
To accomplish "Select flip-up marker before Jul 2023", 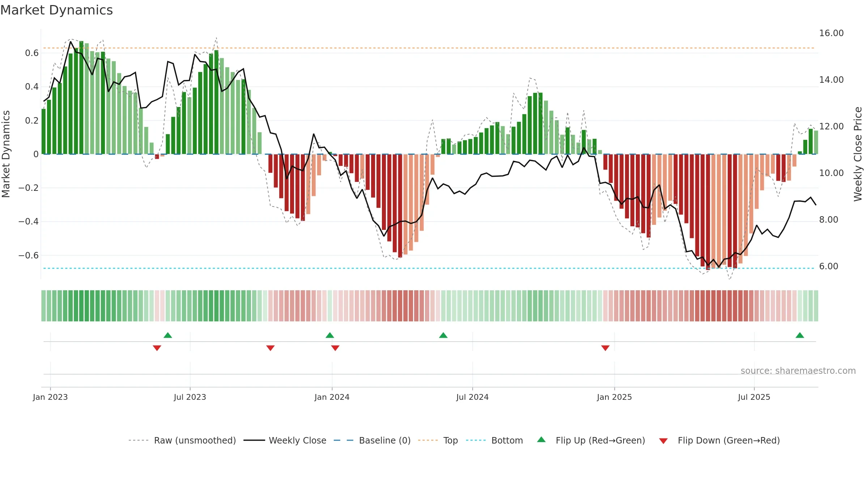I will (168, 335).
